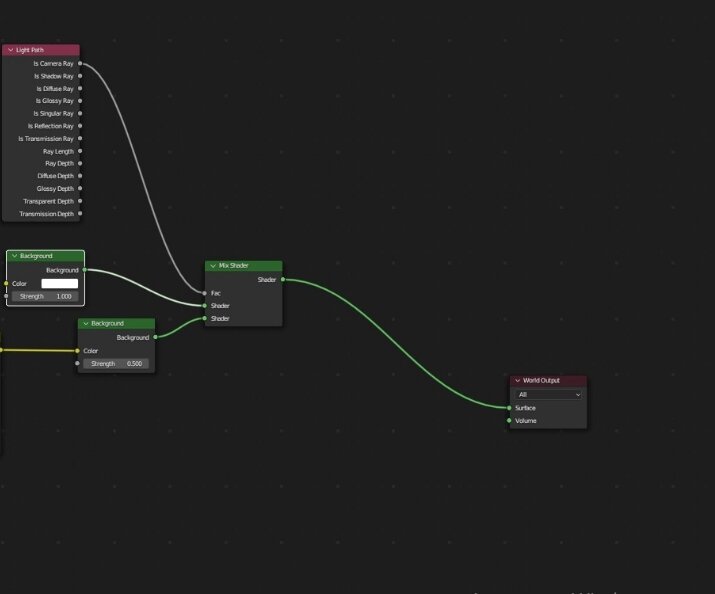This screenshot has height=594, width=715.
Task: Select the Is Diffuse Ray output socket
Action: click(x=80, y=88)
